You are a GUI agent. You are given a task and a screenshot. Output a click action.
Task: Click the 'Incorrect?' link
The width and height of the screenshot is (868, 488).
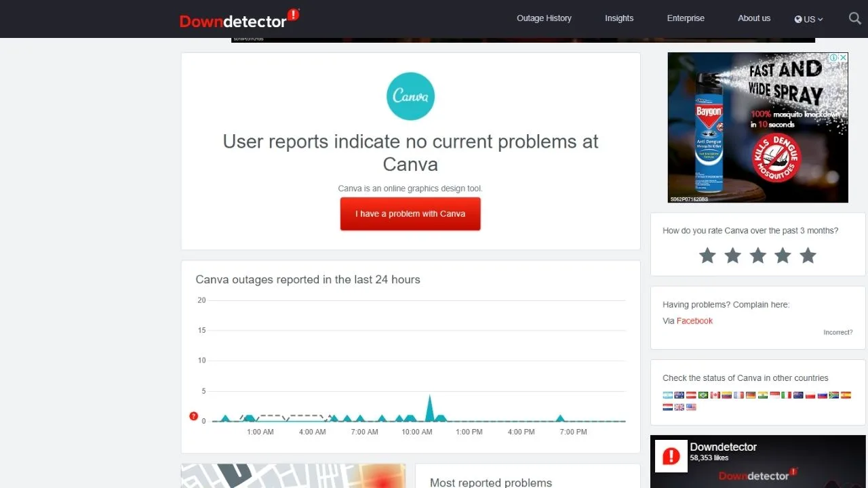coord(838,332)
